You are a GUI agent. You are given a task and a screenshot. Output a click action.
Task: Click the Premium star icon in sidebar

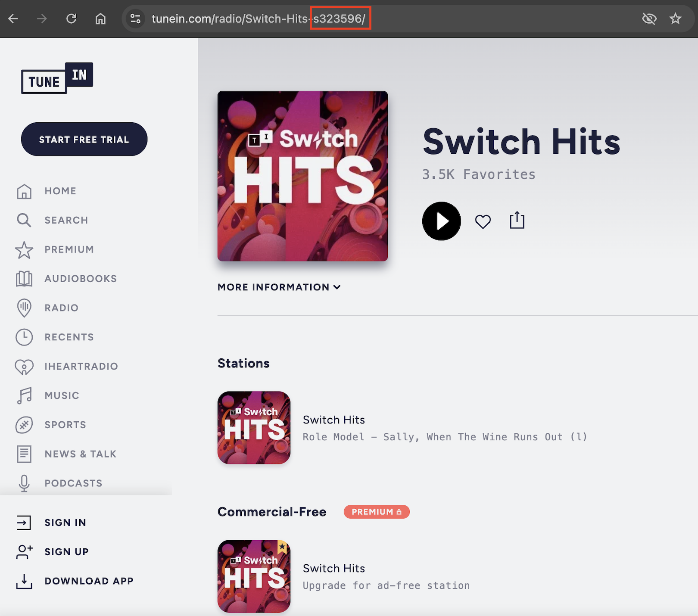pyautogui.click(x=24, y=250)
